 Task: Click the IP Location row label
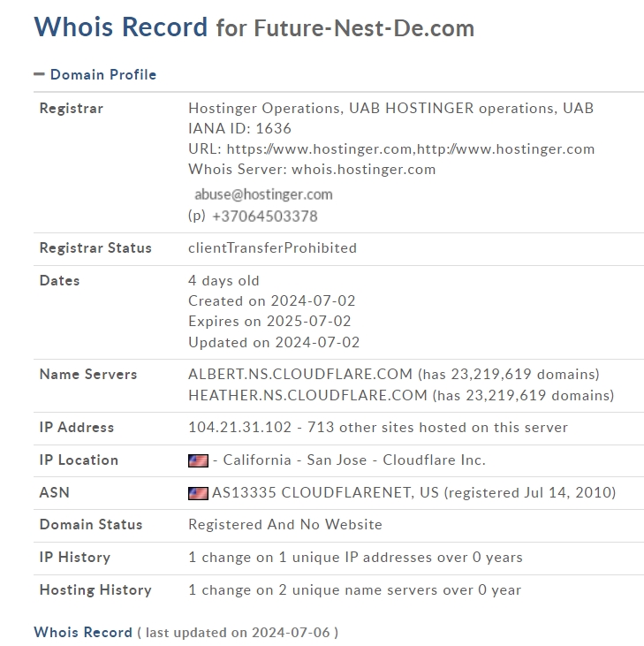[x=79, y=460]
